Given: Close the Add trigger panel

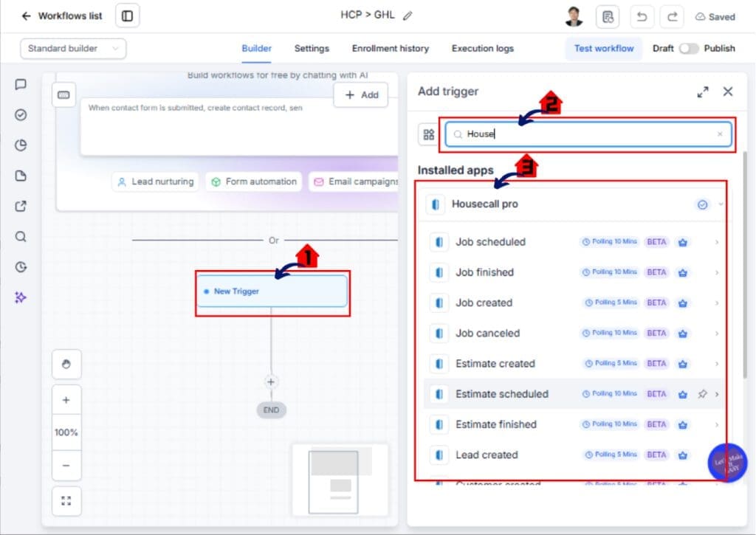Looking at the screenshot, I should pos(727,92).
